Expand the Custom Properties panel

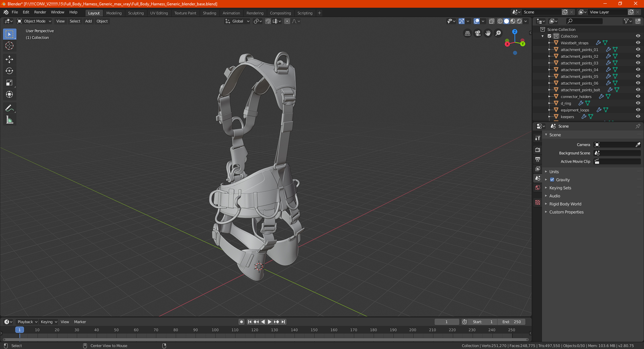pyautogui.click(x=566, y=212)
